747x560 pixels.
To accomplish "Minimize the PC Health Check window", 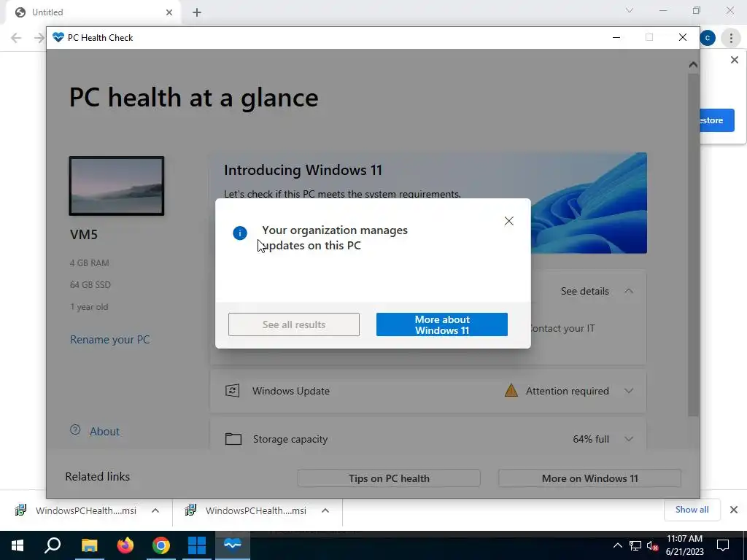I will [616, 38].
